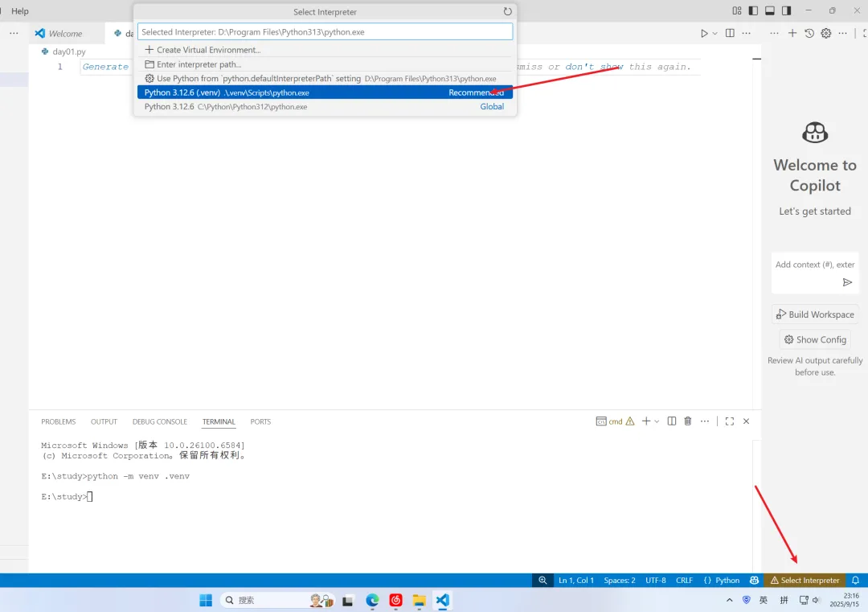
Task: Click the zoom magnifier in the status bar
Action: click(x=542, y=581)
